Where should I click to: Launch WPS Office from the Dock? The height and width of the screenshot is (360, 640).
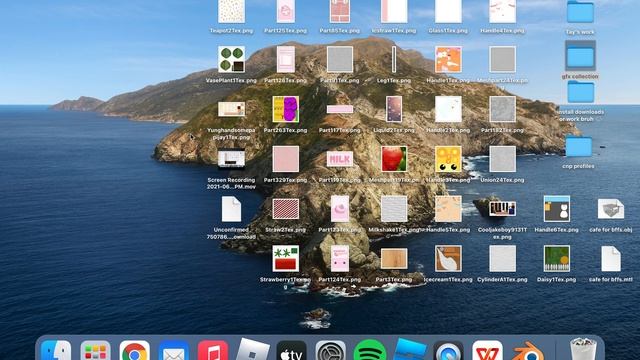(x=487, y=350)
